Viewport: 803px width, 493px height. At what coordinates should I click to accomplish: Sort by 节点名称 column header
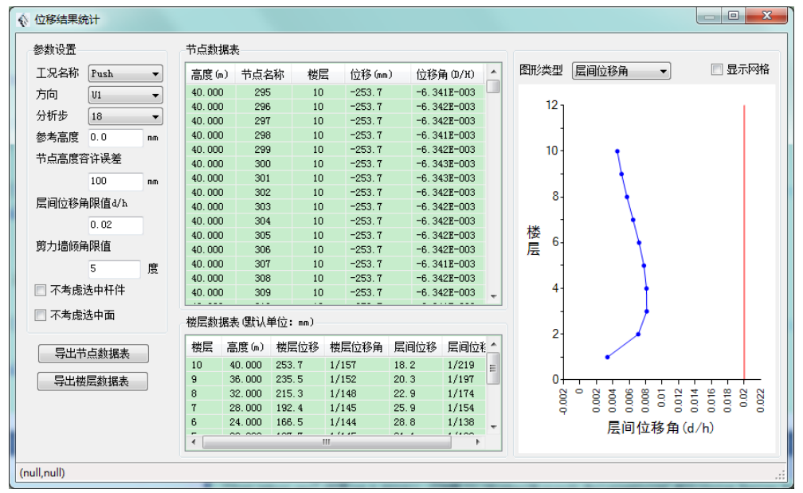tap(263, 74)
